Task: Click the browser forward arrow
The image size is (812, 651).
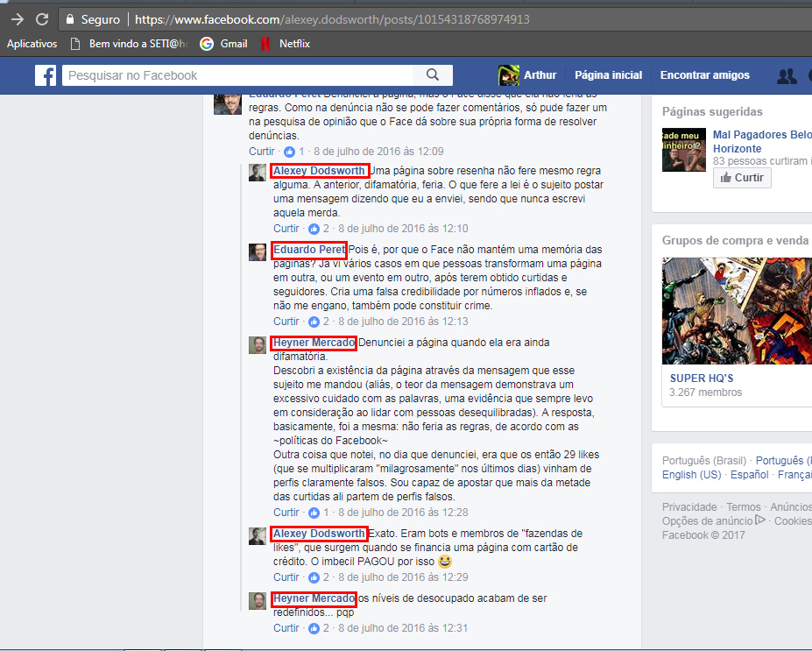Action: pos(18,19)
